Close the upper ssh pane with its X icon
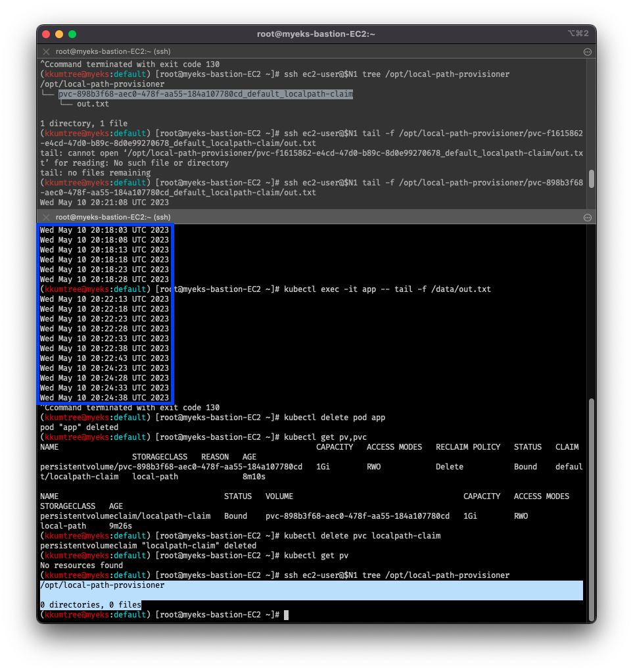Image resolution: width=633 pixels, height=672 pixels. (x=46, y=51)
